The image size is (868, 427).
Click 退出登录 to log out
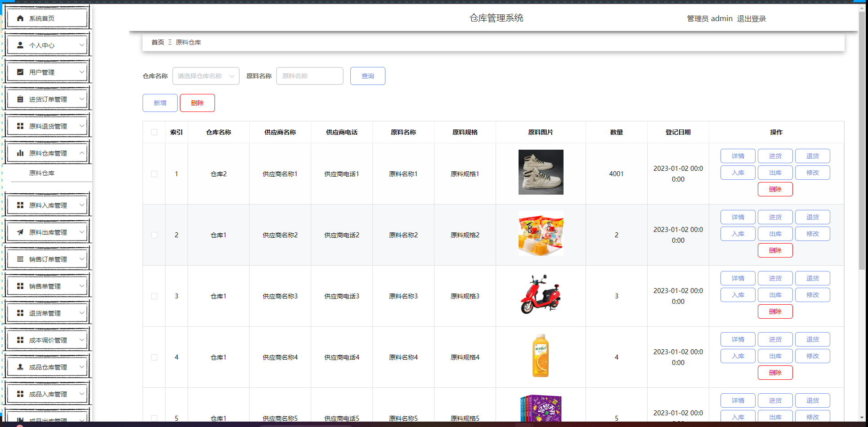(751, 18)
